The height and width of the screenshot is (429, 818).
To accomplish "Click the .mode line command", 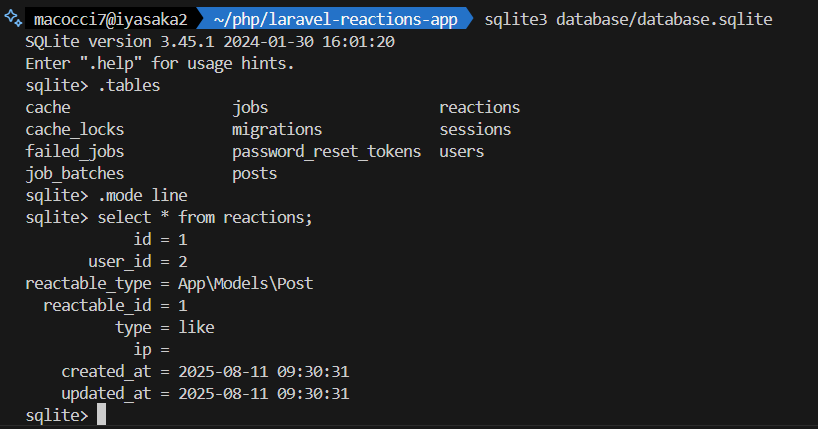I will click(142, 195).
